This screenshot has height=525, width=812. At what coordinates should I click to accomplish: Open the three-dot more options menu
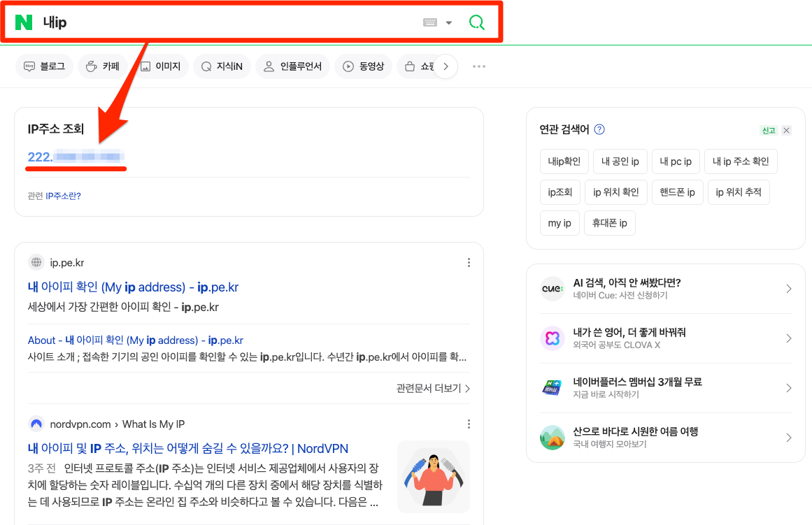coord(479,66)
